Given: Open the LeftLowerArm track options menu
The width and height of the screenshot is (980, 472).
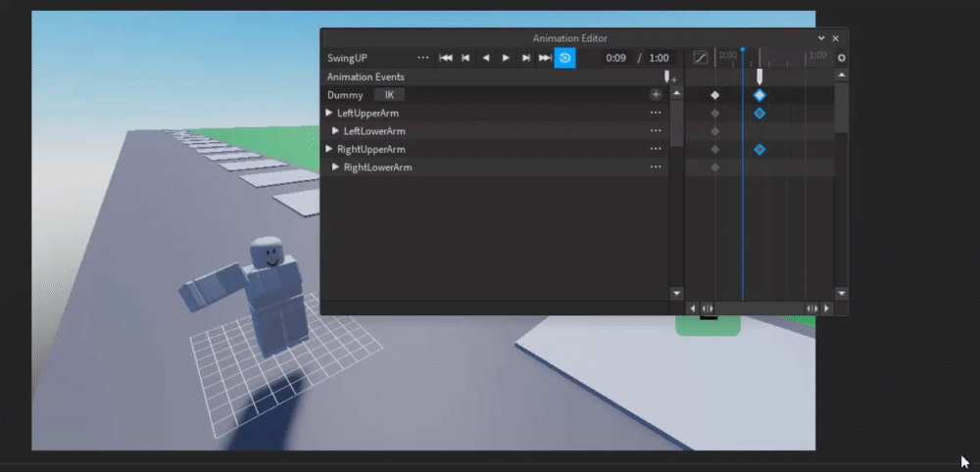Looking at the screenshot, I should point(656,131).
